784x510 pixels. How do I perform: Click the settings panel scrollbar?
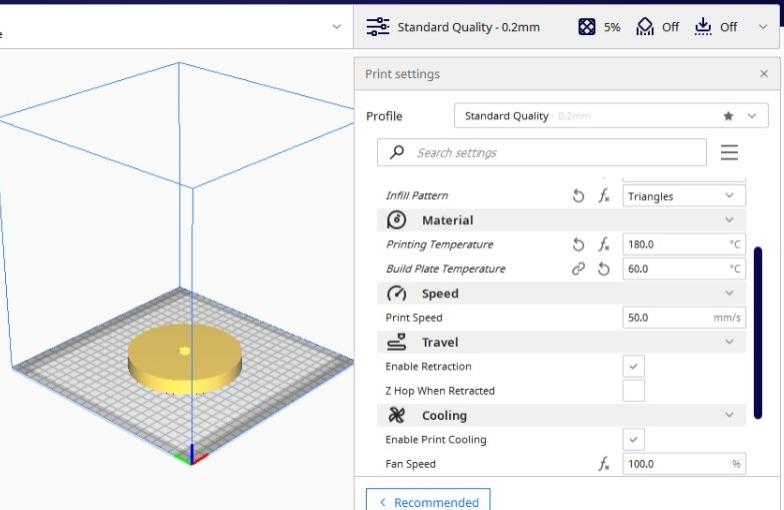coord(758,332)
